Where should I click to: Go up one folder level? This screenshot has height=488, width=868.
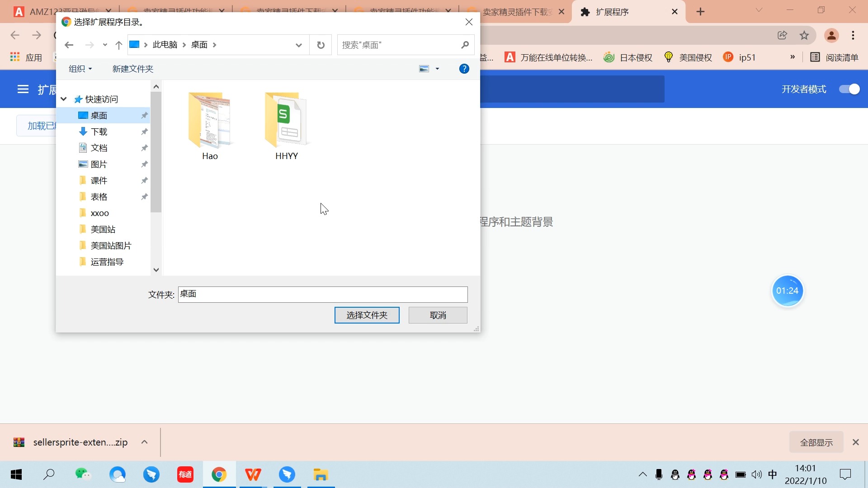click(x=118, y=45)
